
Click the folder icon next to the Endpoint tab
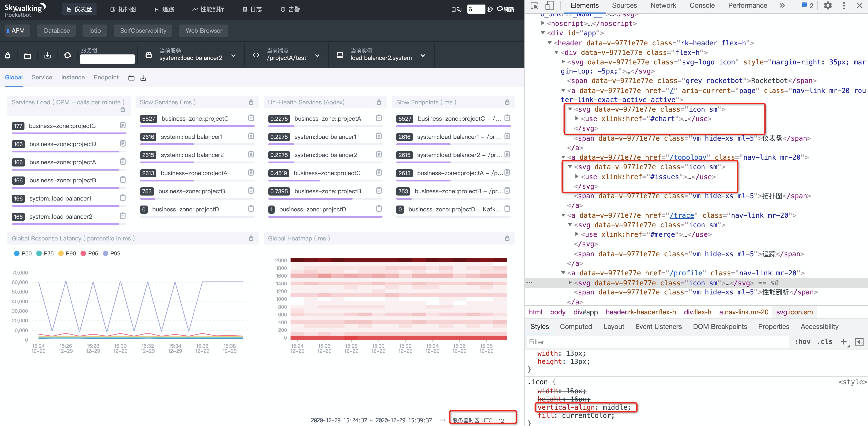coord(131,78)
